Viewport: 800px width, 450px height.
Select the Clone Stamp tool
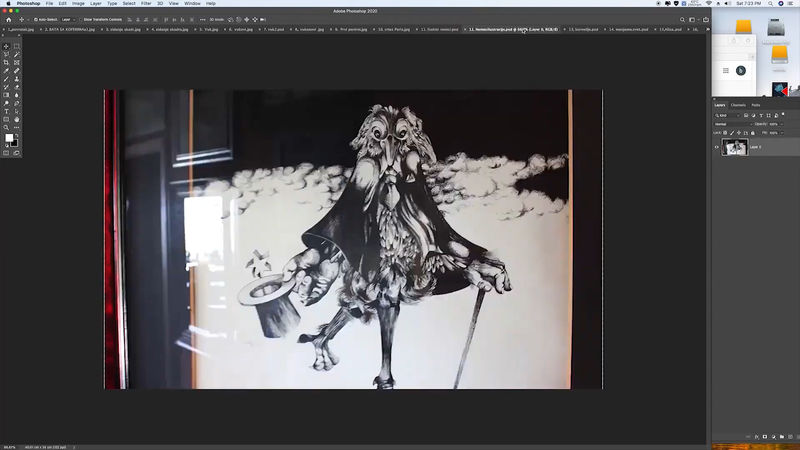click(17, 79)
